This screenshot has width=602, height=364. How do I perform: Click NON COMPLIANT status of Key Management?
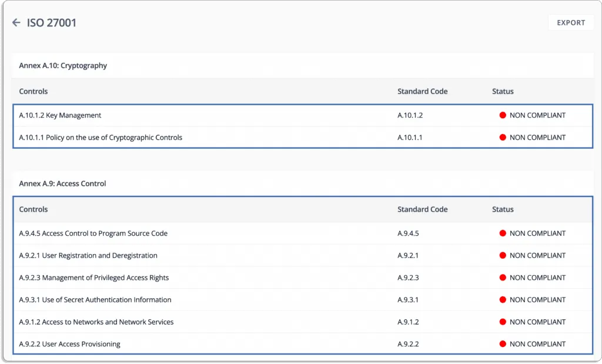[537, 115]
